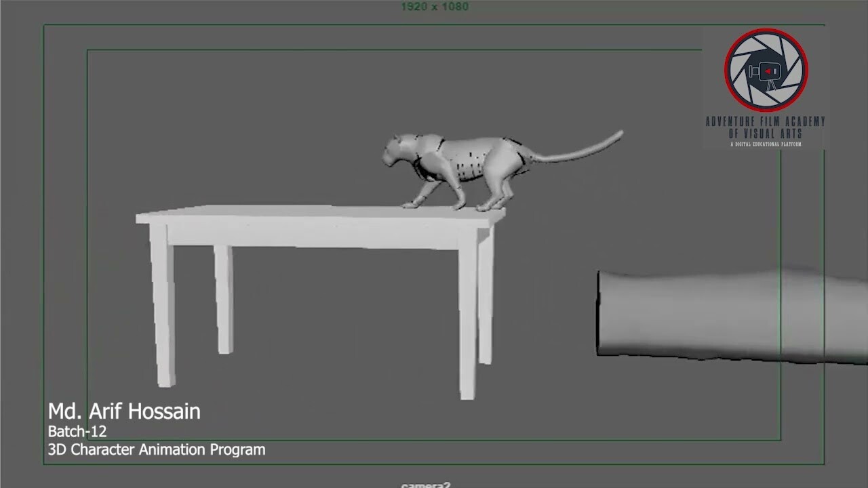Click the 'Md. Arif Hossain' name text
Viewport: 868px width, 488px height.
click(124, 411)
